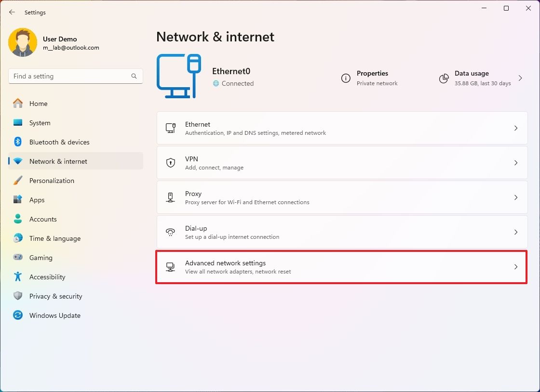Select Network & internet in the sidebar
The image size is (540, 392).
[x=58, y=161]
